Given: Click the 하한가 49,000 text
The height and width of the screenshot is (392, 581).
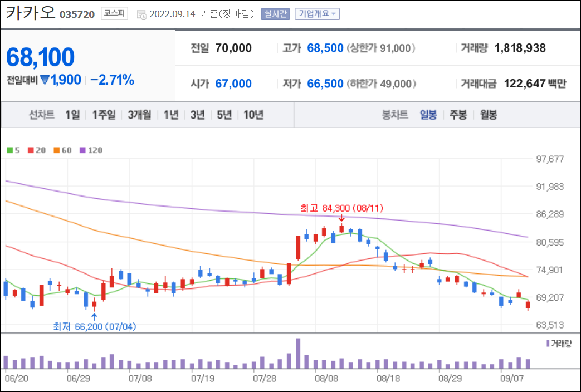Looking at the screenshot, I should tap(381, 84).
